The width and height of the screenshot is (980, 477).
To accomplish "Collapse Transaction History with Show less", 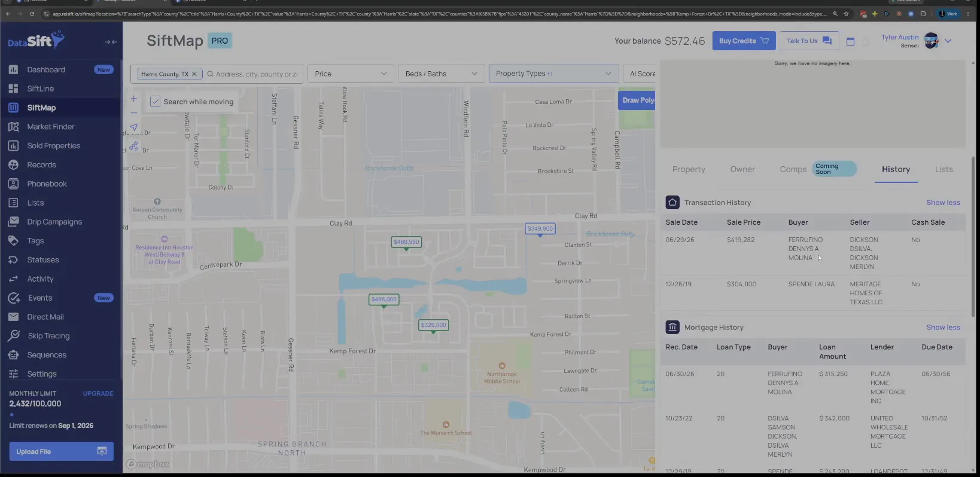I will (943, 203).
